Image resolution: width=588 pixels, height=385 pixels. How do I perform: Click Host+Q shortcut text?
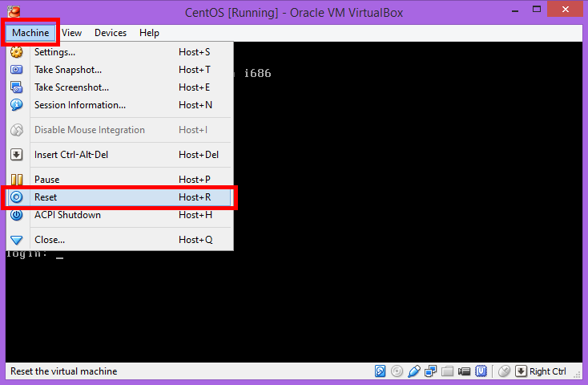(195, 240)
